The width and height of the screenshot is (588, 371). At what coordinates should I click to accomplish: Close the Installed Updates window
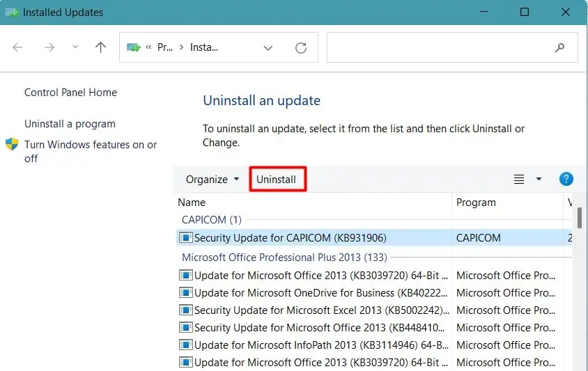coord(566,12)
